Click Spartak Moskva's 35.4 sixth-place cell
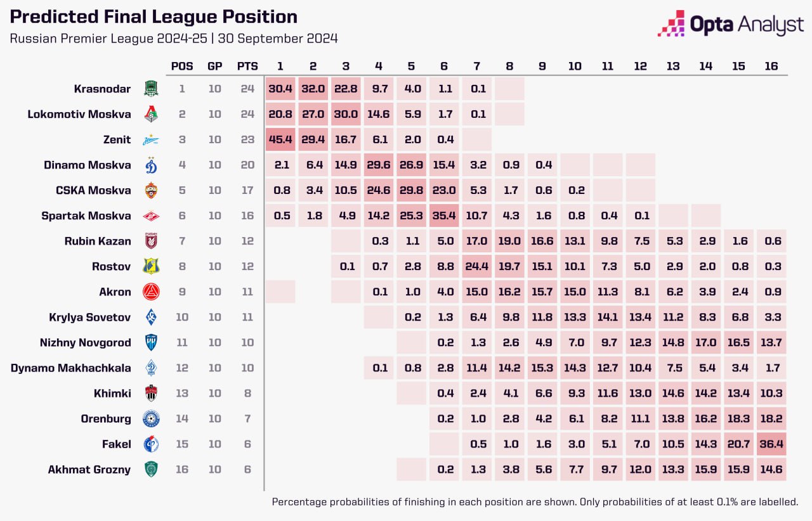This screenshot has height=521, width=812. [x=445, y=216]
